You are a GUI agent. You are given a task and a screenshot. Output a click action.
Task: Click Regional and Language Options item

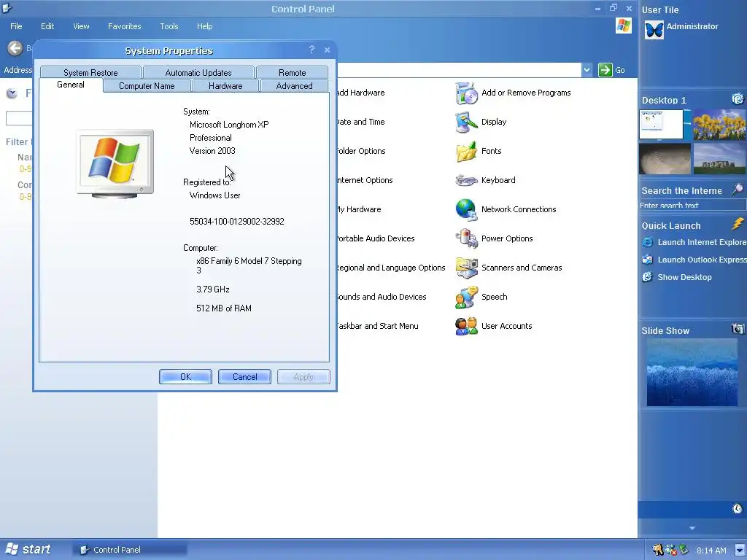391,268
